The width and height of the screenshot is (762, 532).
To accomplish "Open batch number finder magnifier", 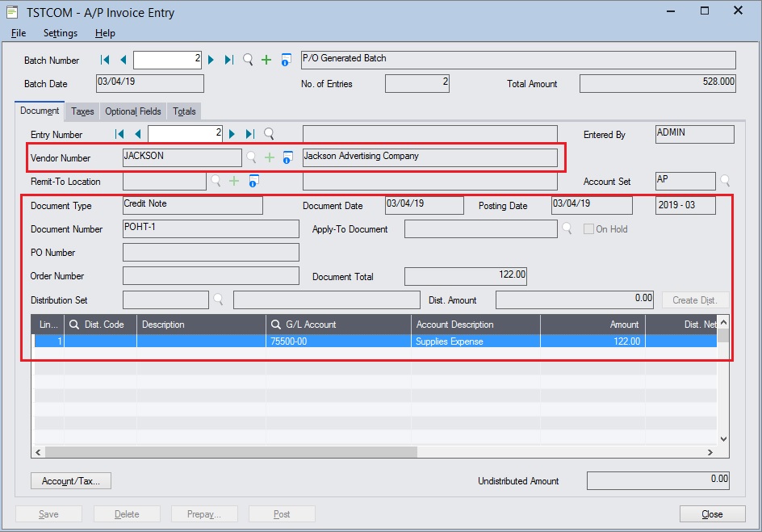I will [x=248, y=60].
